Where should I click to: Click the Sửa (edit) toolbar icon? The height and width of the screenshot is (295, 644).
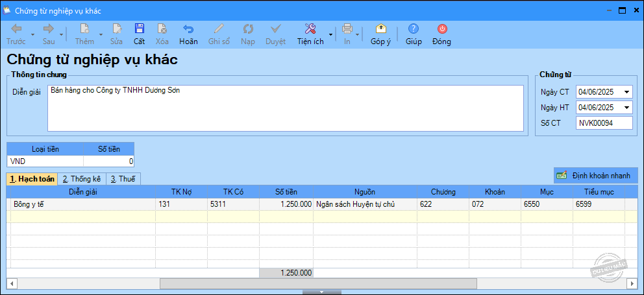[x=117, y=29]
